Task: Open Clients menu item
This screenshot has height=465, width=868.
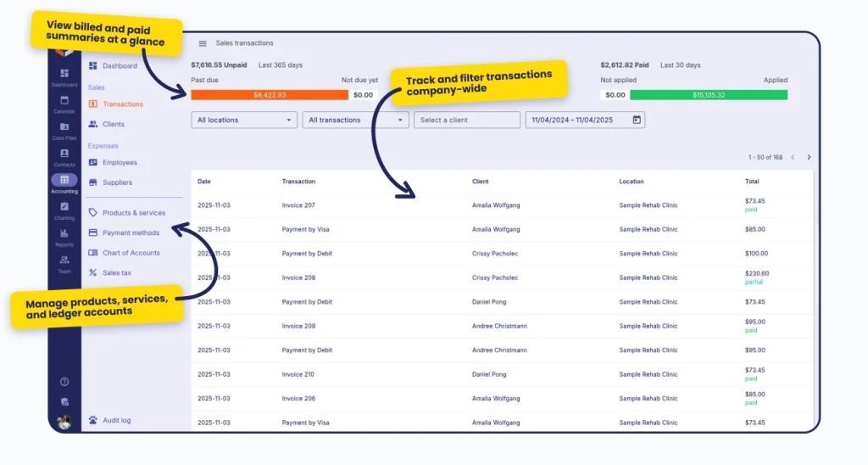Action: click(x=114, y=124)
